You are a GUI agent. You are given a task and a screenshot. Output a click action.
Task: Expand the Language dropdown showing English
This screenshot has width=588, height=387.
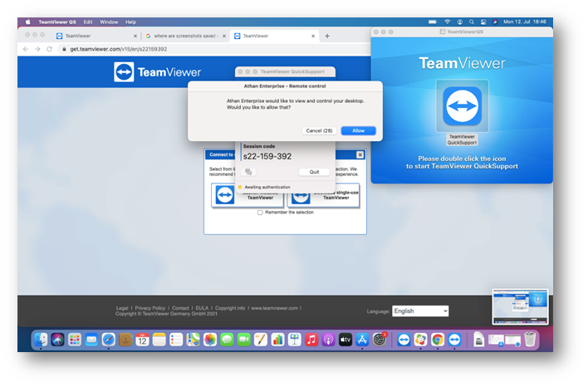tap(420, 311)
